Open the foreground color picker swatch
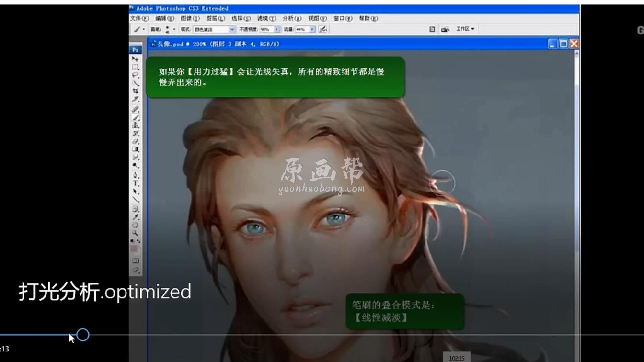Screen dimensions: 644x362 pos(134,248)
